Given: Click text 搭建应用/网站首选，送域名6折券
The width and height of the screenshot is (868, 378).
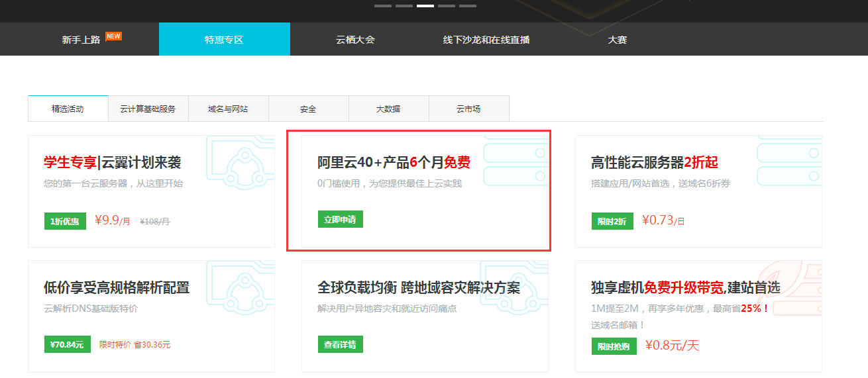Looking at the screenshot, I should click(x=661, y=183).
